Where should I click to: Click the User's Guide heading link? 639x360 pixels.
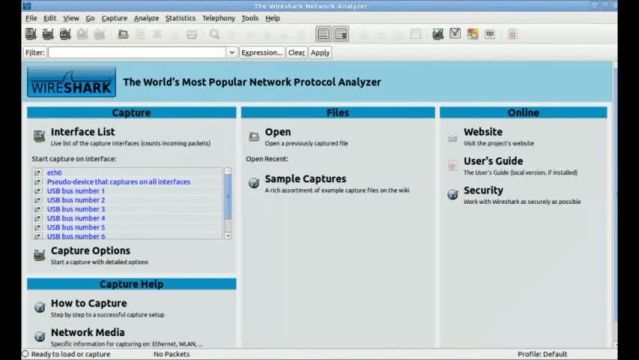click(x=493, y=161)
